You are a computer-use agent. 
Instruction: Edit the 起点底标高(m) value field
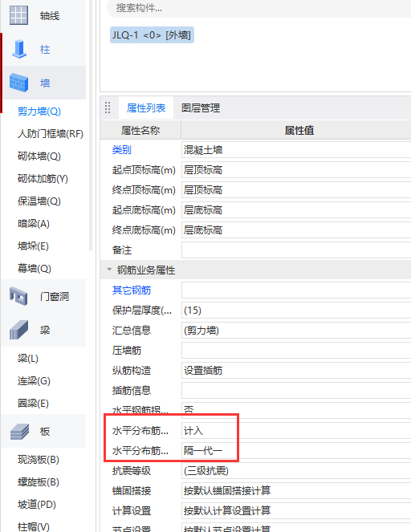tap(296, 210)
